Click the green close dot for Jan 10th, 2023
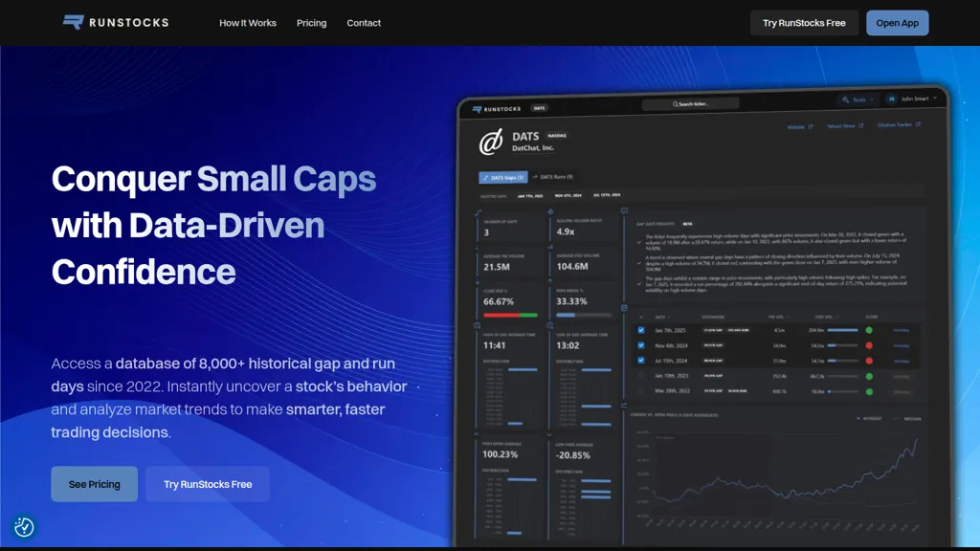The width and height of the screenshot is (980, 551). (x=869, y=376)
